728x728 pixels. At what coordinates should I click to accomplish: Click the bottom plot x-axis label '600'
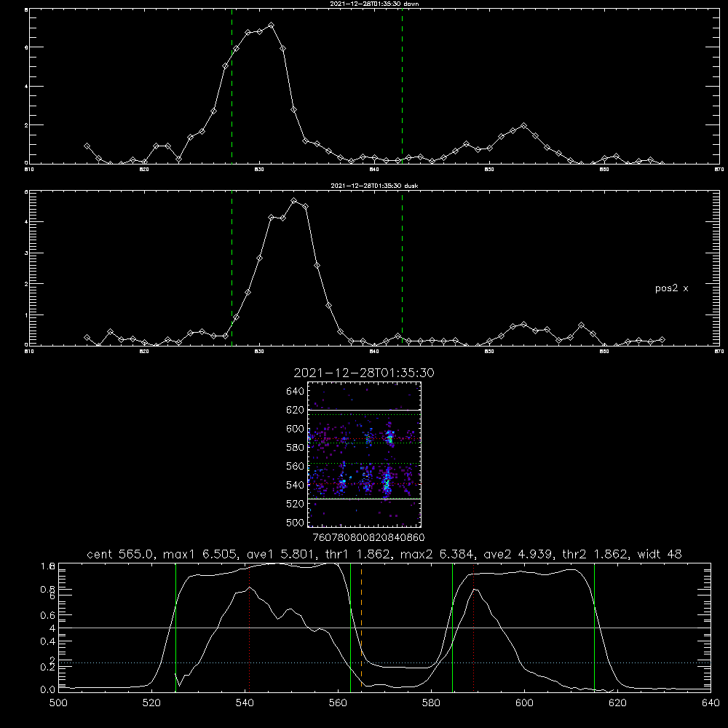(525, 703)
